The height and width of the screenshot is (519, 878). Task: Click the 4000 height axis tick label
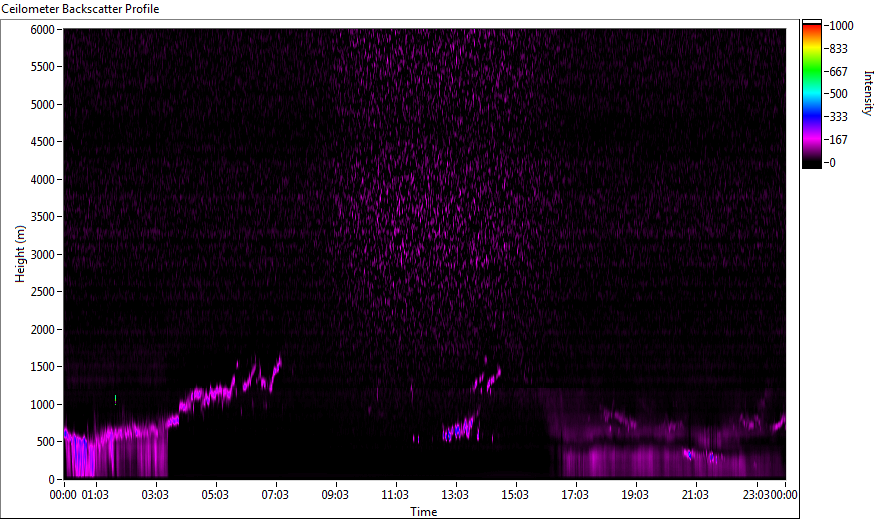tap(43, 180)
